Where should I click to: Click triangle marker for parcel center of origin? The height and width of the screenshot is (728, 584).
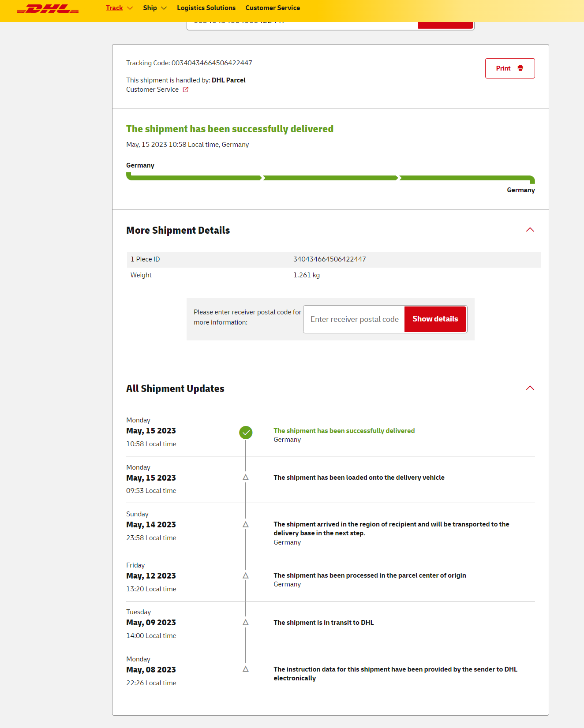pyautogui.click(x=246, y=576)
